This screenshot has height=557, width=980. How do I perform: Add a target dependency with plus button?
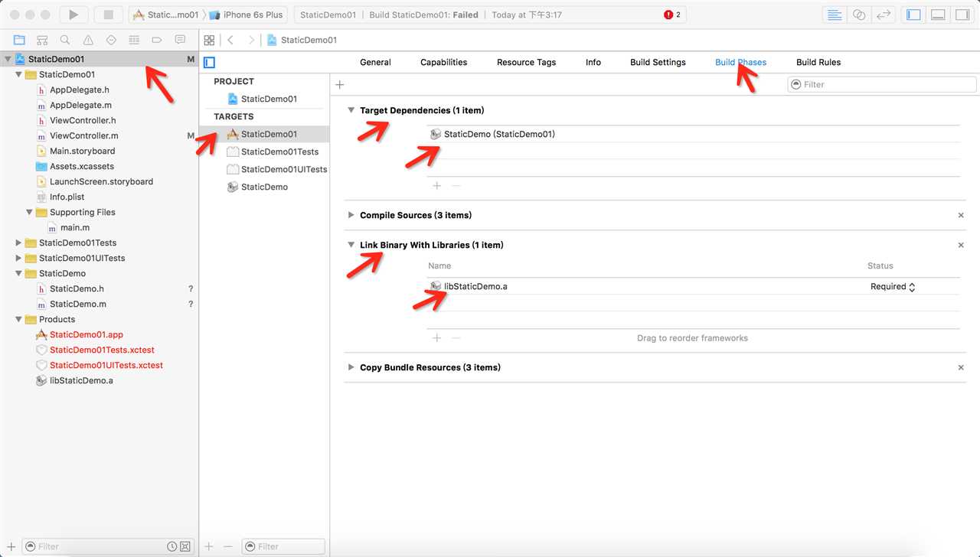click(x=437, y=185)
